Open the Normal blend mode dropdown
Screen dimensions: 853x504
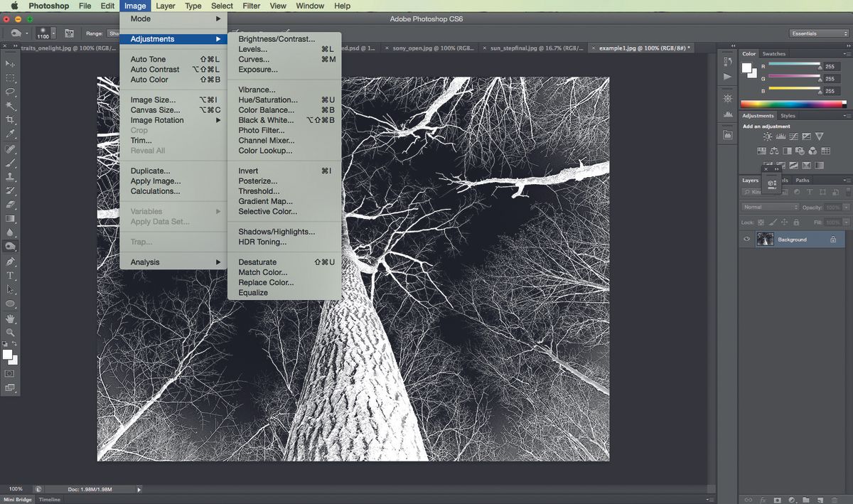point(771,207)
